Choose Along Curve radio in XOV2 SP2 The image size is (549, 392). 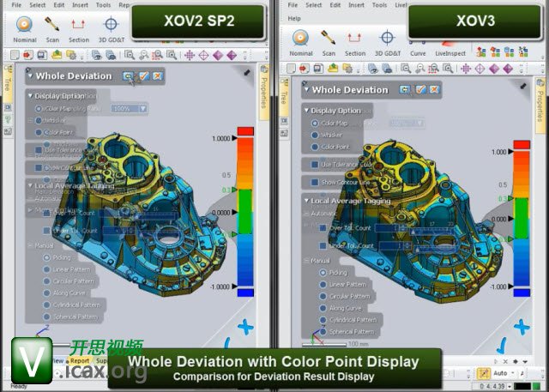click(x=46, y=293)
